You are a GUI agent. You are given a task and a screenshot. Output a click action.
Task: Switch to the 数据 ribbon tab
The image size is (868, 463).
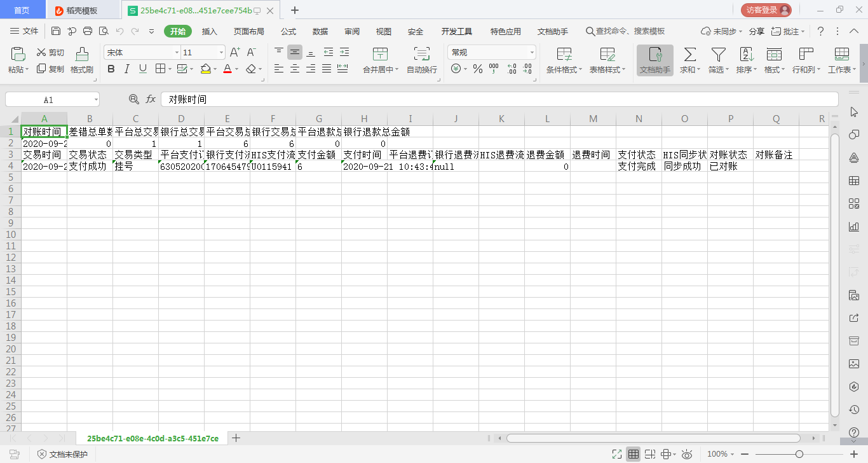[x=322, y=31]
